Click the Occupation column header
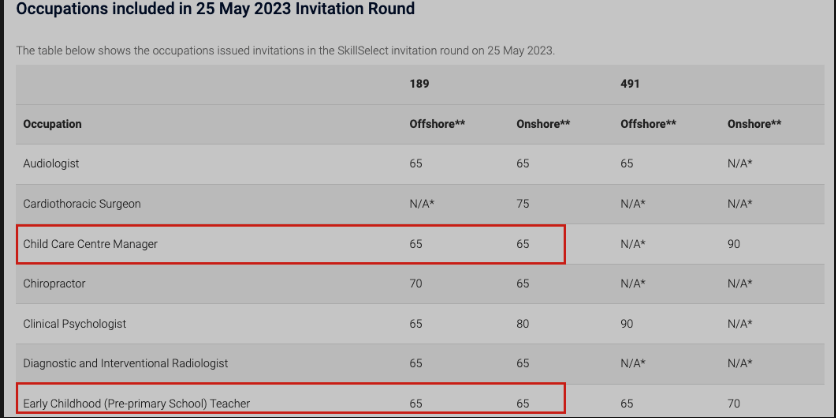The image size is (836, 418). [52, 124]
